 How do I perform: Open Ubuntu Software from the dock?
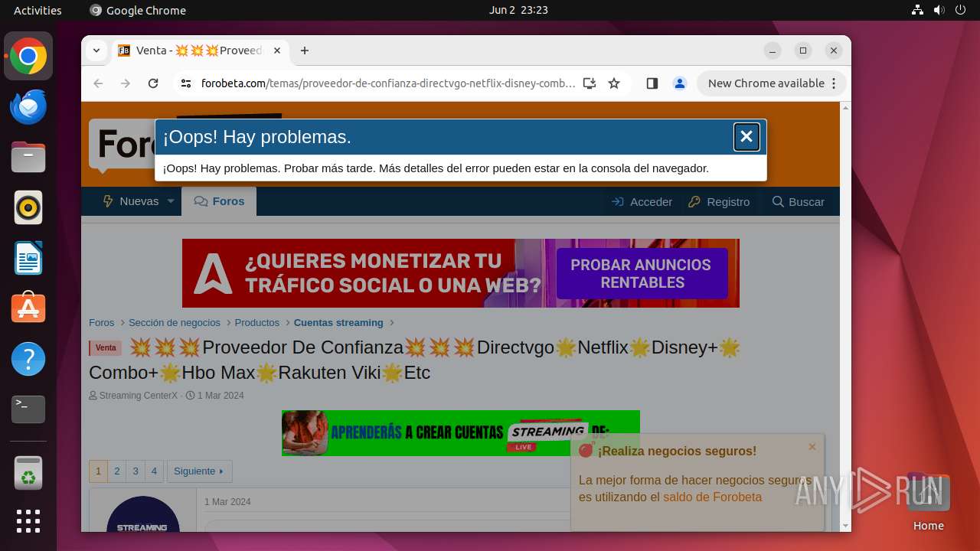click(x=28, y=308)
